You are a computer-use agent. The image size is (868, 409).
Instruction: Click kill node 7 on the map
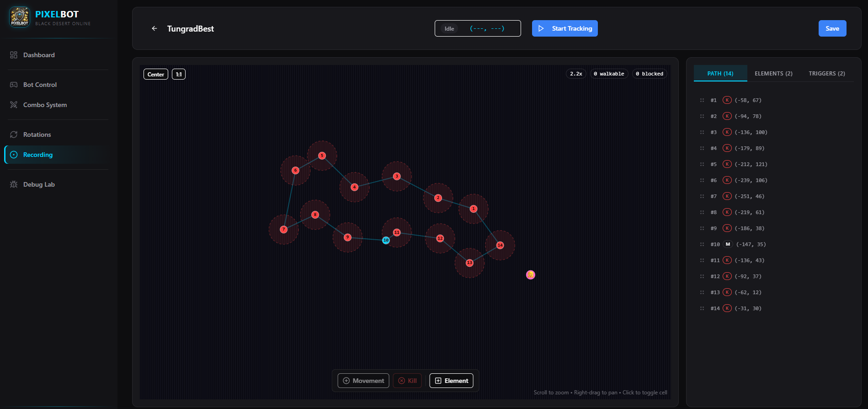click(x=283, y=229)
